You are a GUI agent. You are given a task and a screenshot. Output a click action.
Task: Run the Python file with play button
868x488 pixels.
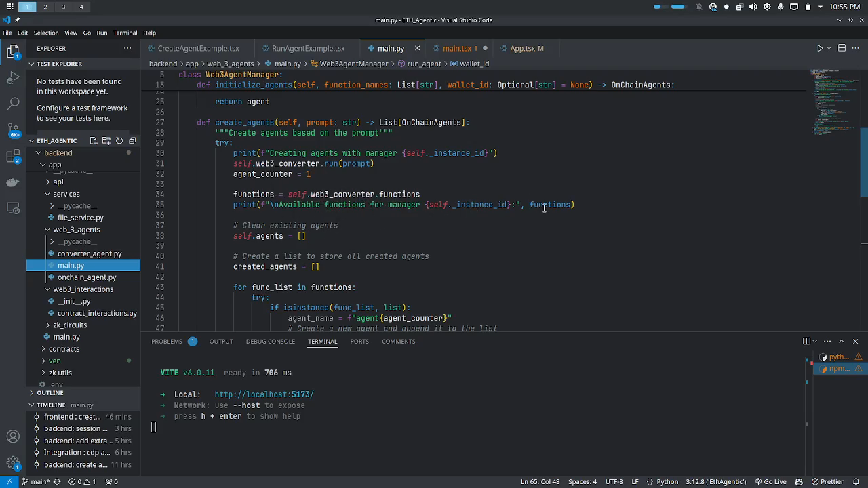(x=819, y=48)
